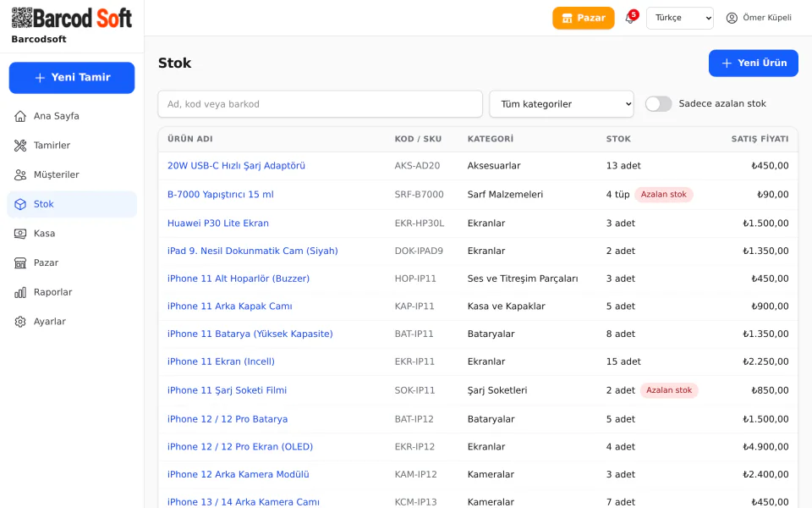
Task: Click the Pazar storefront icon in sidebar
Action: [20, 262]
